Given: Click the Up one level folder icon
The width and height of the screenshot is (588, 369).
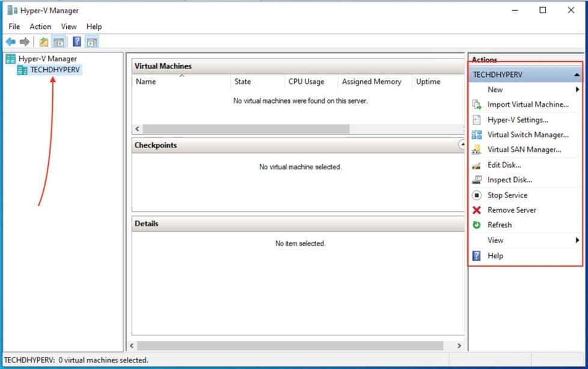Looking at the screenshot, I should pyautogui.click(x=43, y=42).
